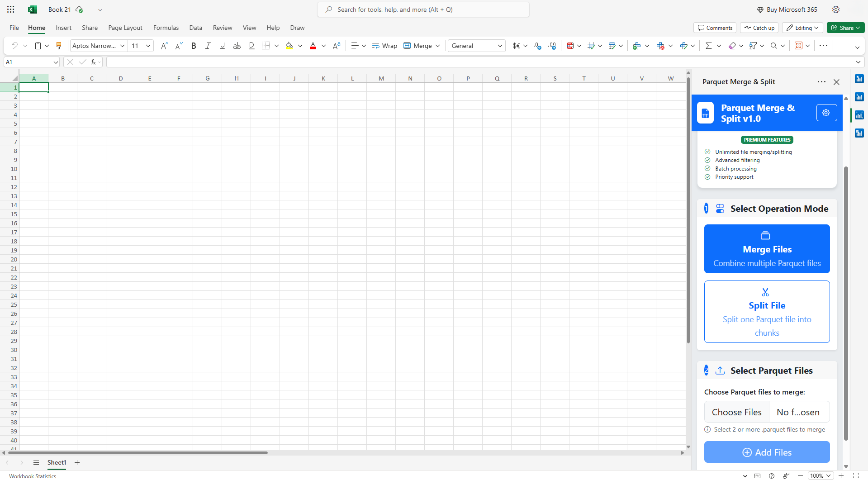Apply the cell borders icon
The image size is (868, 480).
[266, 46]
